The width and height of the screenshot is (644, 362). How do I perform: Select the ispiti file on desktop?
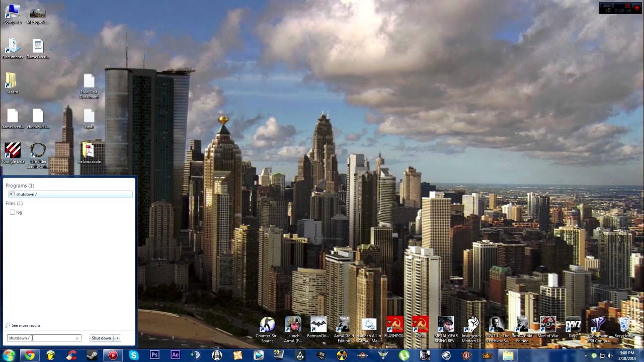89,119
